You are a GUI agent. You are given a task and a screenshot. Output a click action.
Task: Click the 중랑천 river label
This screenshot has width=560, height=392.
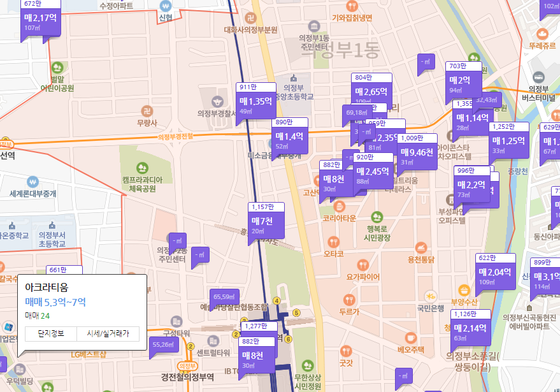[517, 171]
